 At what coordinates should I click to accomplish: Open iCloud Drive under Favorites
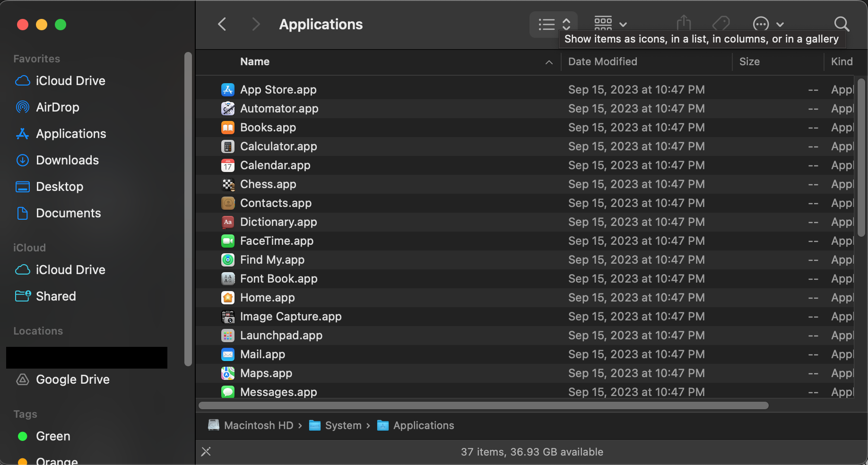60,81
